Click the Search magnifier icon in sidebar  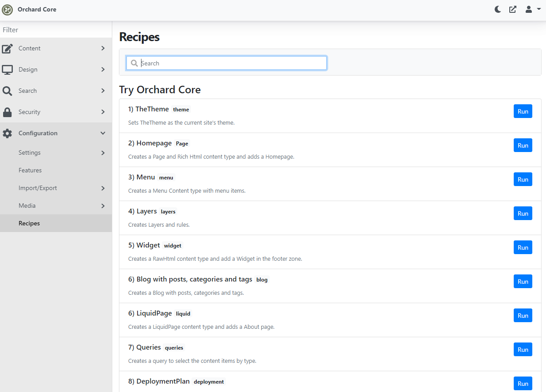[x=8, y=91]
